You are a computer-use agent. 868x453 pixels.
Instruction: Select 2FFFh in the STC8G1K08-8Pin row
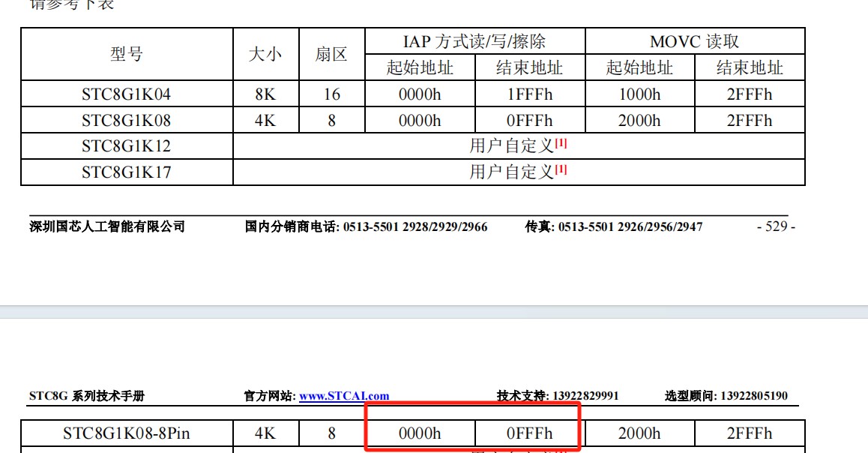coord(750,433)
